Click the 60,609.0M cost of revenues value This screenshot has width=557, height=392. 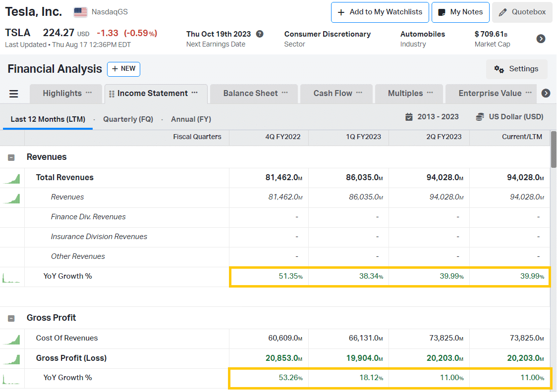coord(285,338)
